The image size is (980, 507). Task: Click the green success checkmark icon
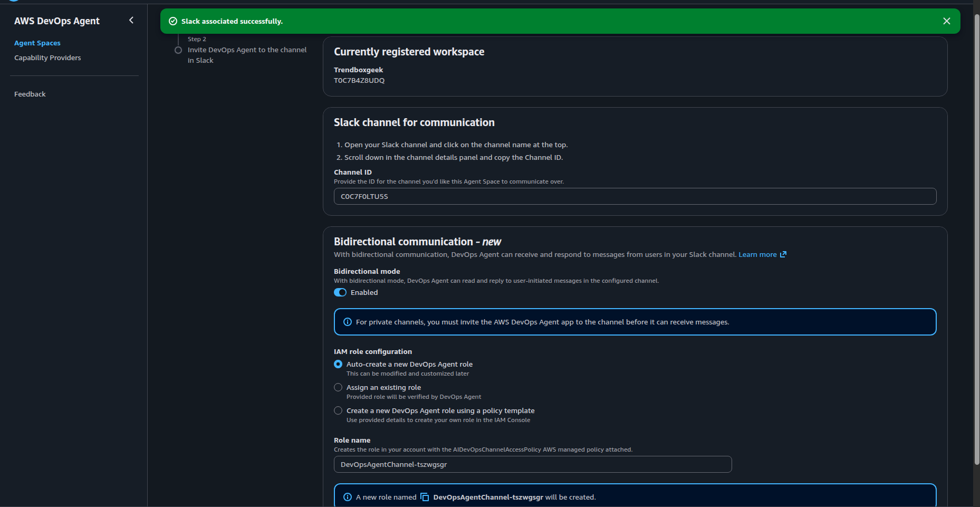point(172,21)
